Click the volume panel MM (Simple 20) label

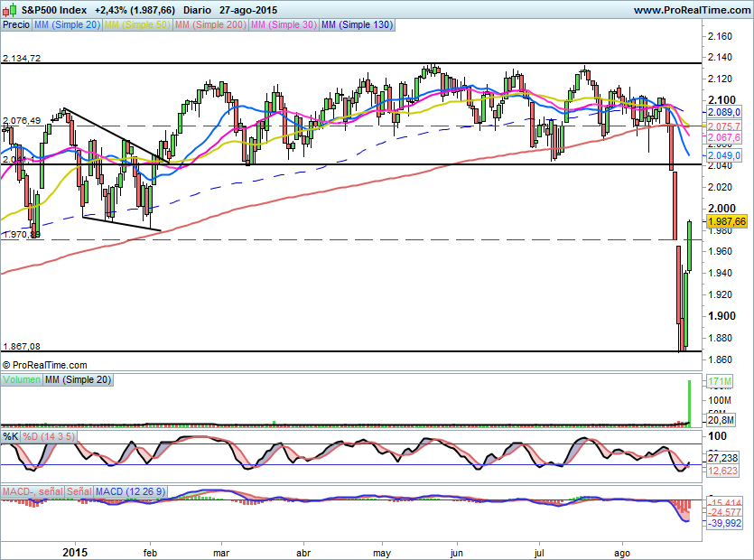[78, 379]
